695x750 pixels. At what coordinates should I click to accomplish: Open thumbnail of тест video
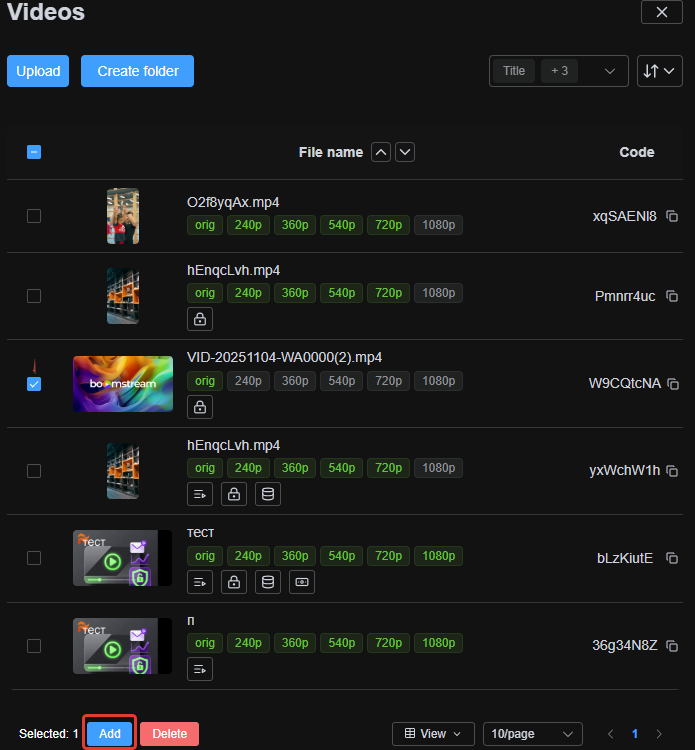click(122, 558)
